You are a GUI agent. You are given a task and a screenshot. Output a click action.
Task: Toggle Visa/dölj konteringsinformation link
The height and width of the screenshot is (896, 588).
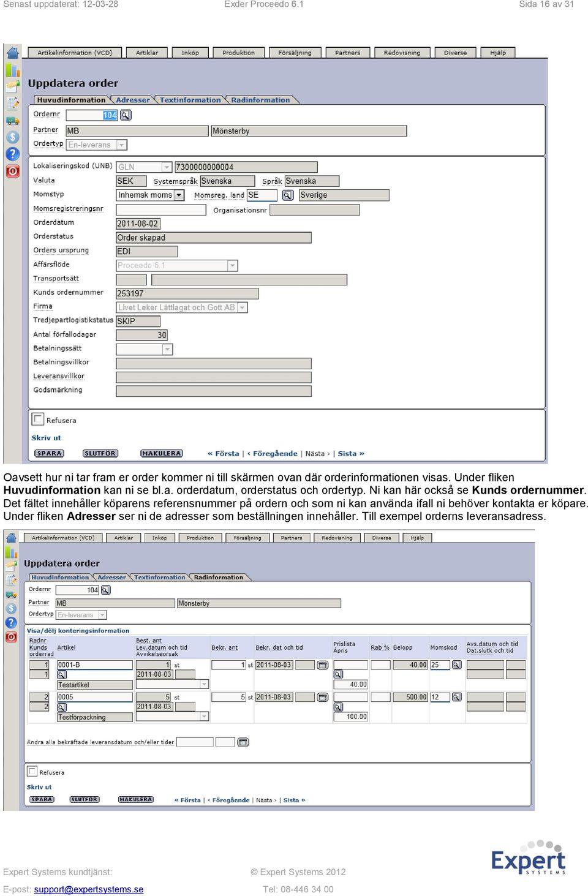point(78,631)
